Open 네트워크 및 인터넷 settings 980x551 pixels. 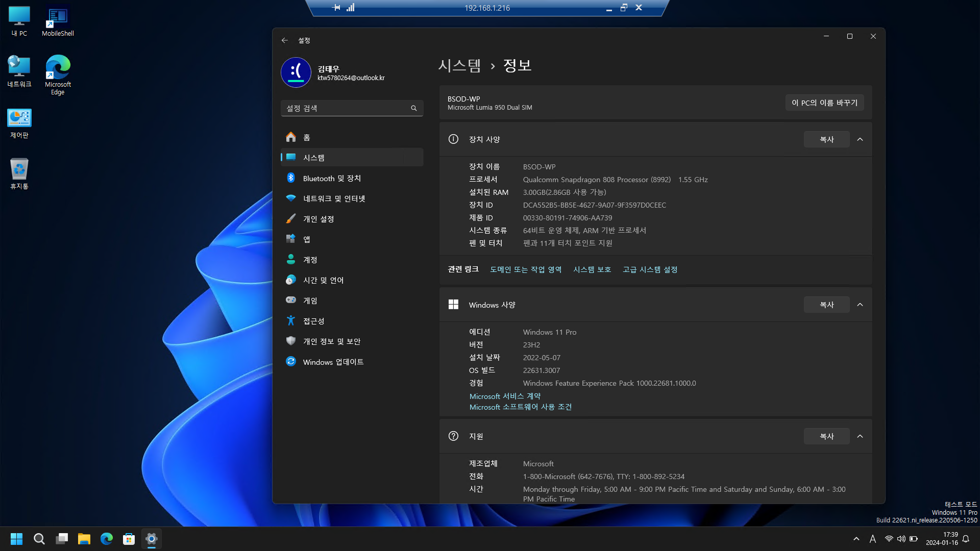334,198
